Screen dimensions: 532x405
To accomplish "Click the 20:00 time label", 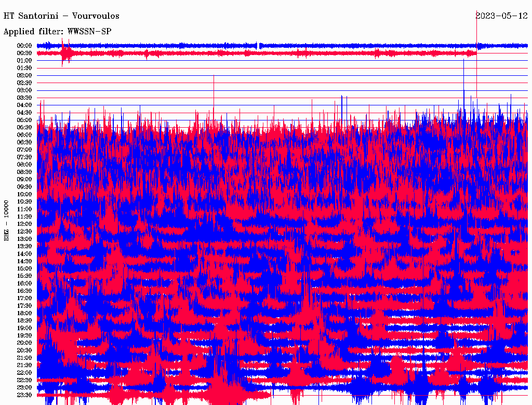I will coord(25,343).
